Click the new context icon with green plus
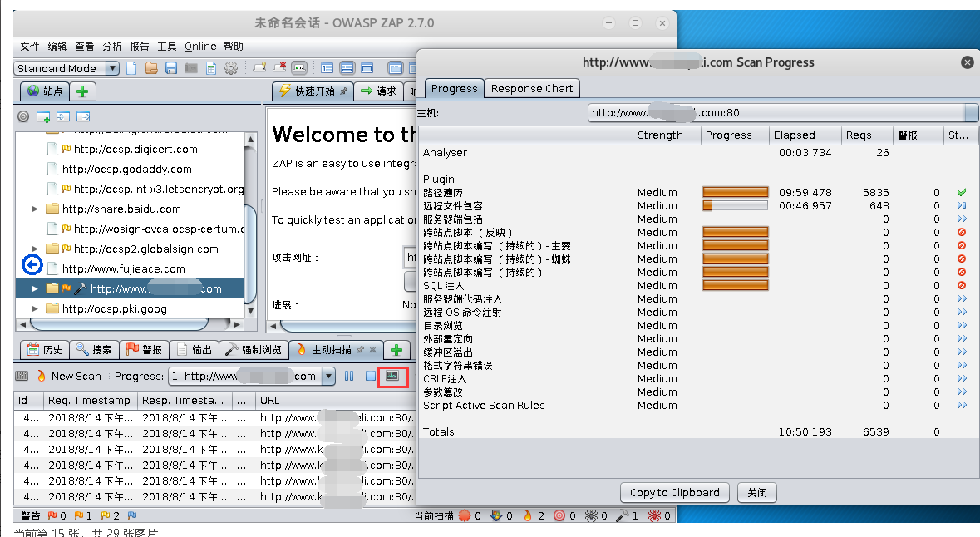 43,116
